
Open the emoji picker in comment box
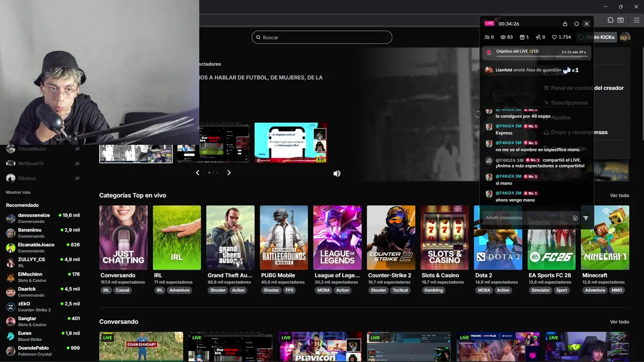click(x=575, y=218)
